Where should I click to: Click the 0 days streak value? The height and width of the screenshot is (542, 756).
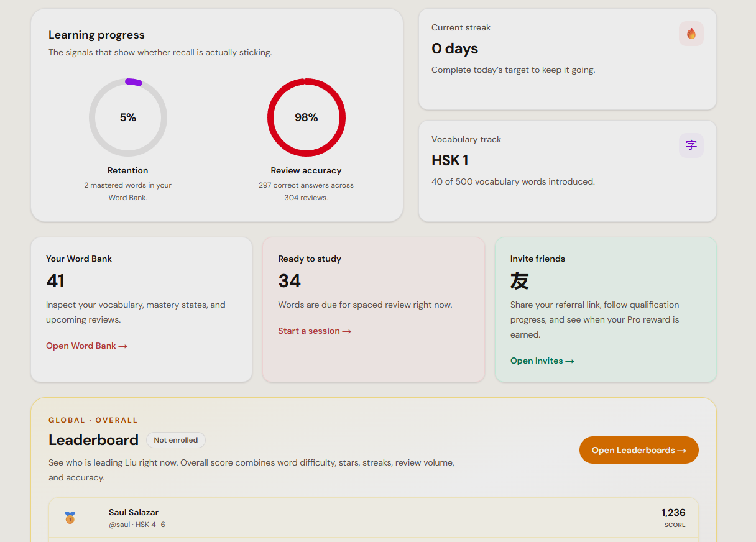click(455, 48)
